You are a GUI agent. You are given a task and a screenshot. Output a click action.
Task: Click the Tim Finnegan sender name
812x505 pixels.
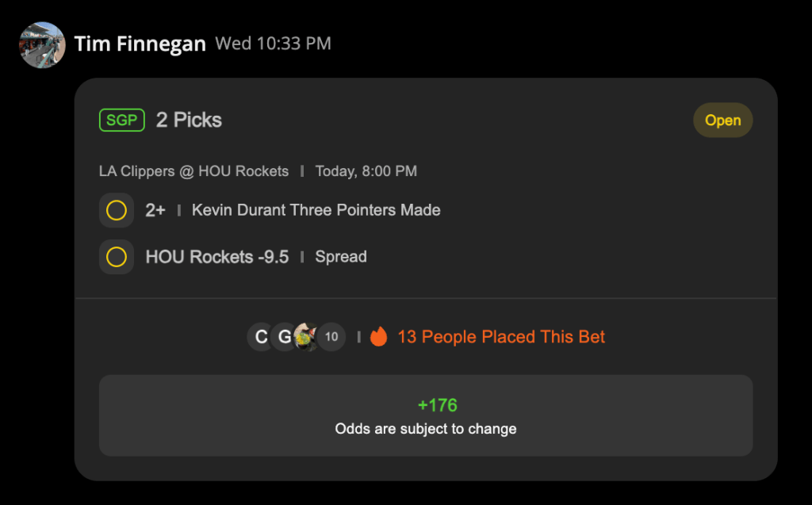(x=140, y=44)
